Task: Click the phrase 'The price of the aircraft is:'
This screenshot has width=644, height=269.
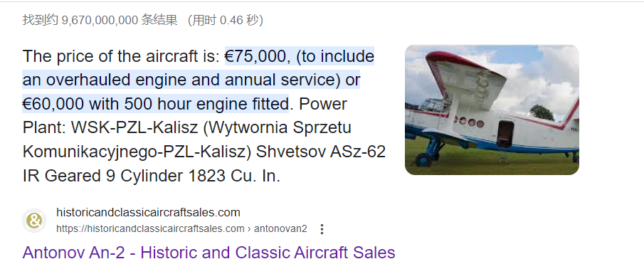Action: point(121,56)
